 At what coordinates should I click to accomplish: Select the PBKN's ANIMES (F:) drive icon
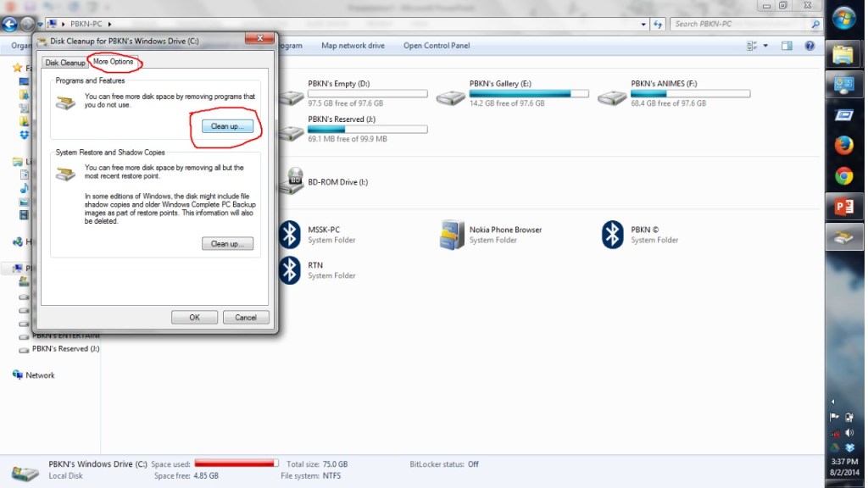tap(613, 95)
